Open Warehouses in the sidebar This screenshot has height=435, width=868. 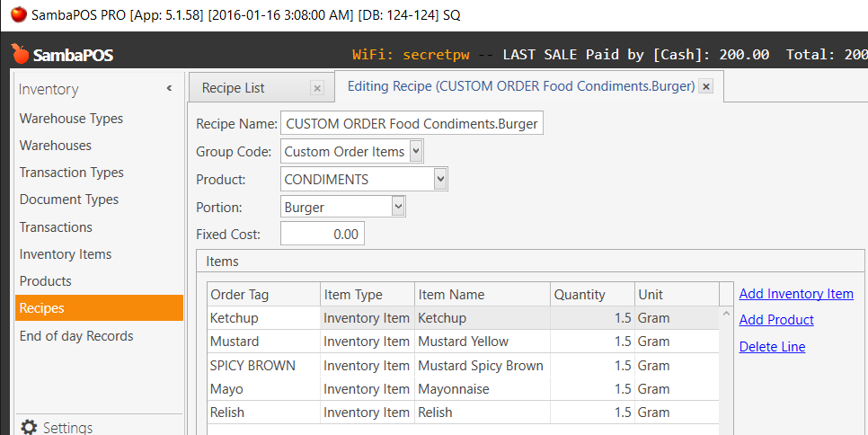tap(56, 146)
